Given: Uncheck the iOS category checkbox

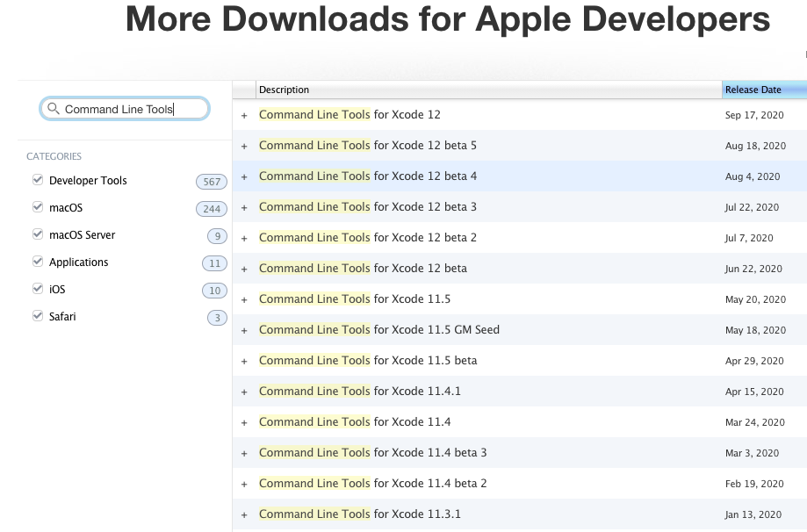Looking at the screenshot, I should click(x=38, y=289).
